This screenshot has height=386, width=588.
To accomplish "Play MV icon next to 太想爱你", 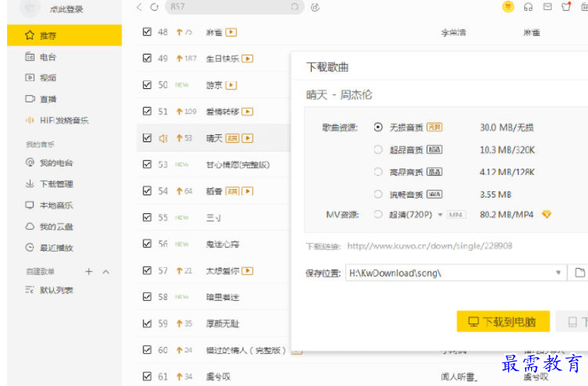I will [248, 271].
